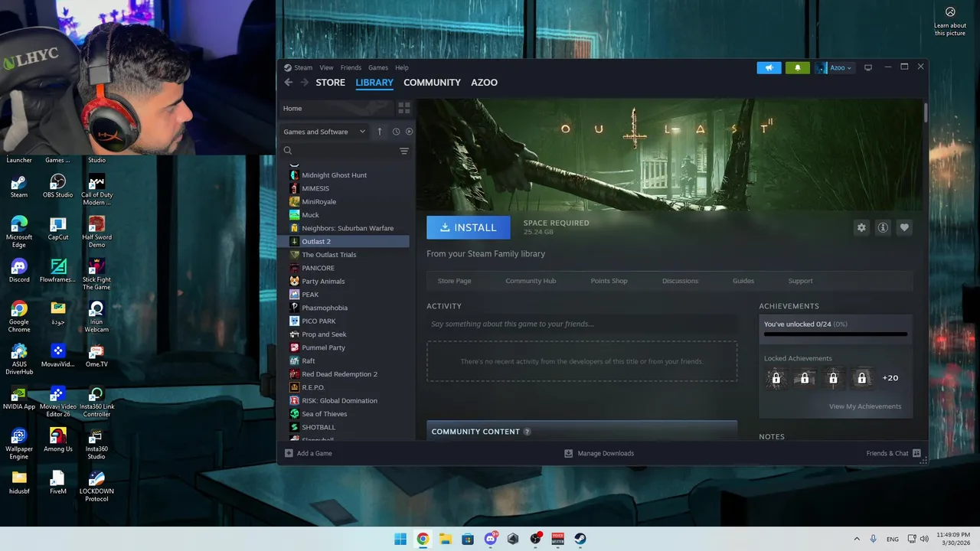Open the Community Hub link
980x551 pixels.
(531, 281)
